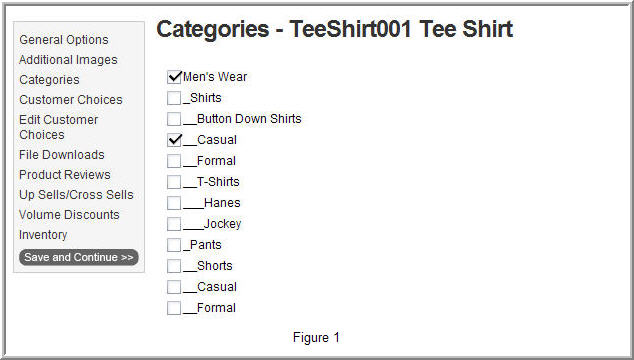Open Volume Discounts page
Screen dimensions: 634x360
click(69, 215)
